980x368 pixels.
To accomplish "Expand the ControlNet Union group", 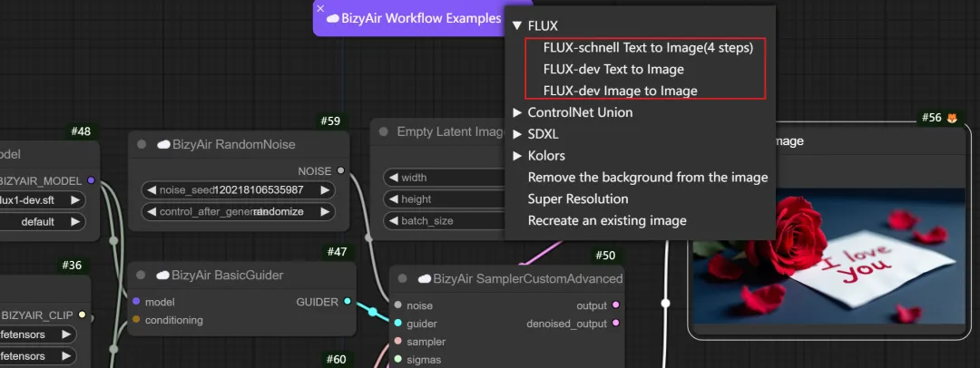I will [x=517, y=112].
